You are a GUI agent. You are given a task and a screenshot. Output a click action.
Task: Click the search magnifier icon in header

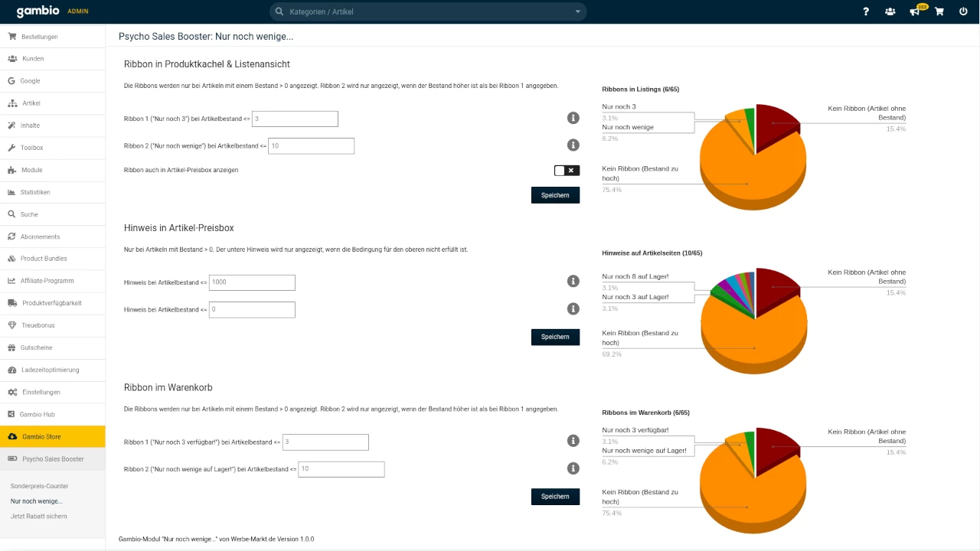coord(279,11)
